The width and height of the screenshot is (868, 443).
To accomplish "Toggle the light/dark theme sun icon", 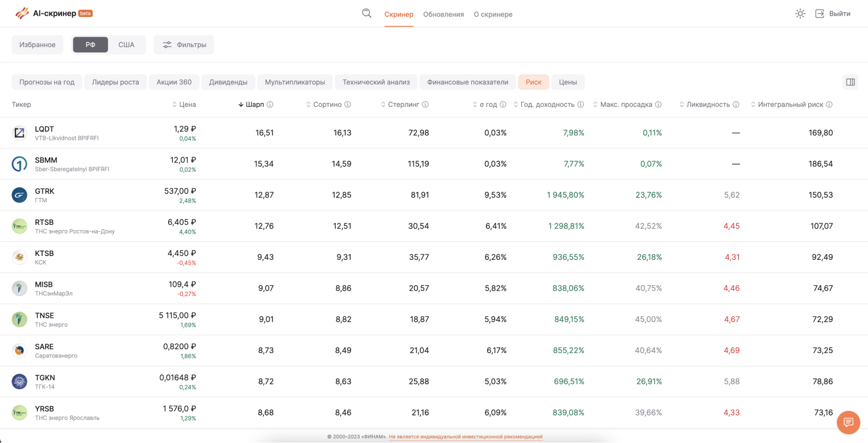I will [x=800, y=14].
